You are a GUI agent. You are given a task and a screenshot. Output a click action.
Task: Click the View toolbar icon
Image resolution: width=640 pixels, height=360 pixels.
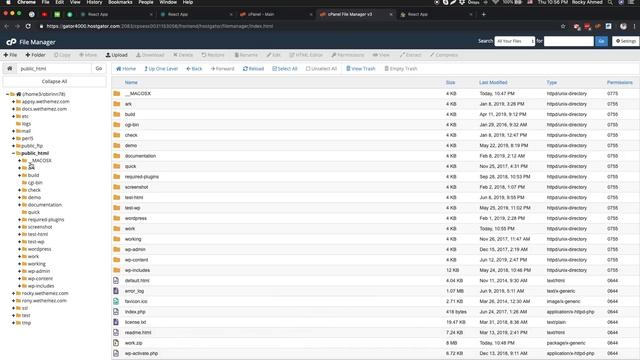[x=381, y=55]
